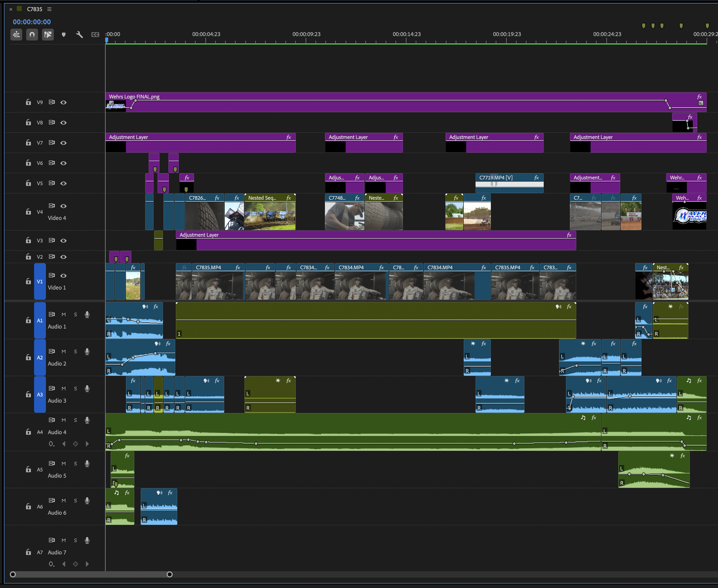Open Audio 7 show keyframes dropdown
The image size is (718, 588).
tap(51, 564)
